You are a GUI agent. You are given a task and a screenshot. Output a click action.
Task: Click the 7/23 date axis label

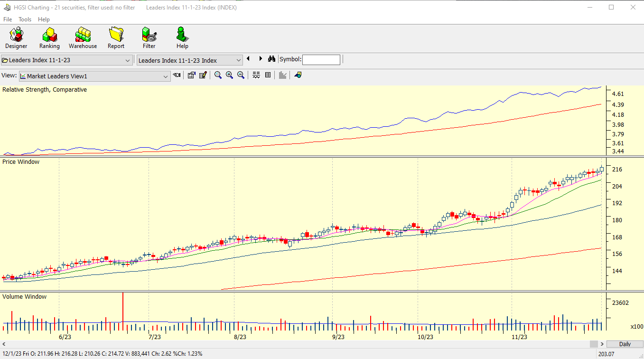(154, 337)
